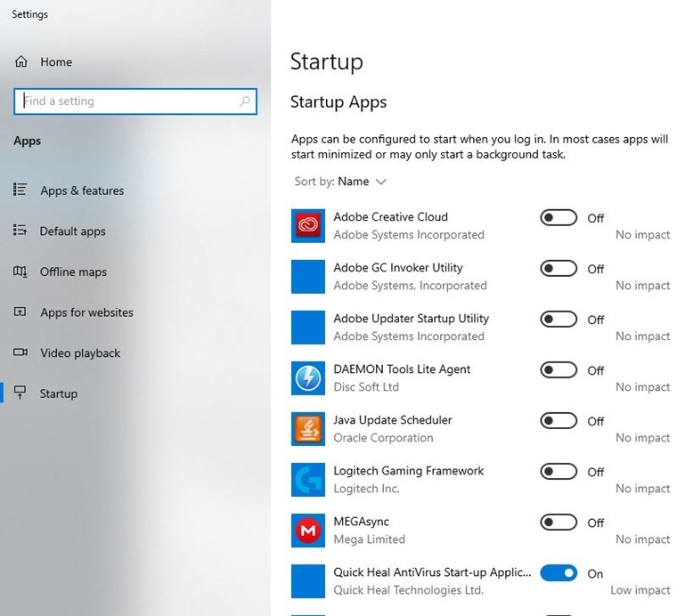Screen dimensions: 685x616
Task: Click the DAEMON Tools Lite lightning icon
Action: [308, 378]
